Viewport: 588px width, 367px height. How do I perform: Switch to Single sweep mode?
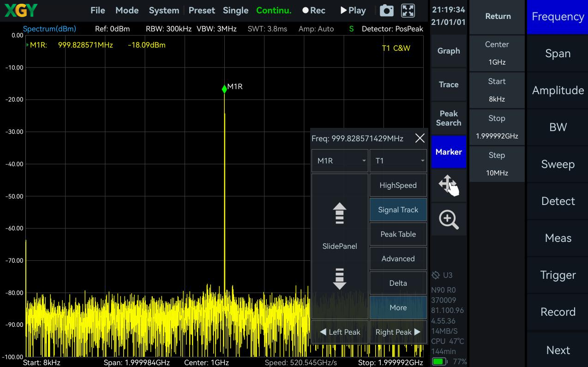tap(235, 11)
